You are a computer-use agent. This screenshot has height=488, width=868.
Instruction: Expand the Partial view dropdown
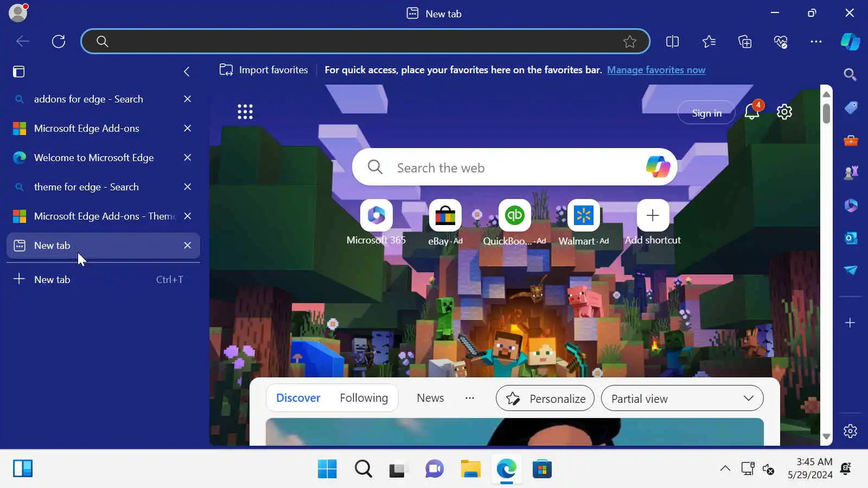coord(682,399)
